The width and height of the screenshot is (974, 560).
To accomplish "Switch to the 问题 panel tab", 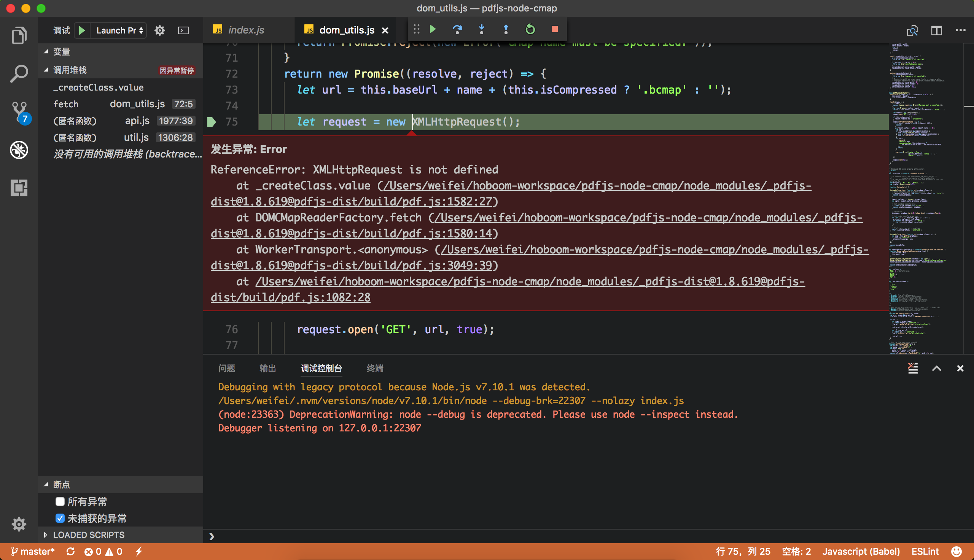I will (226, 368).
